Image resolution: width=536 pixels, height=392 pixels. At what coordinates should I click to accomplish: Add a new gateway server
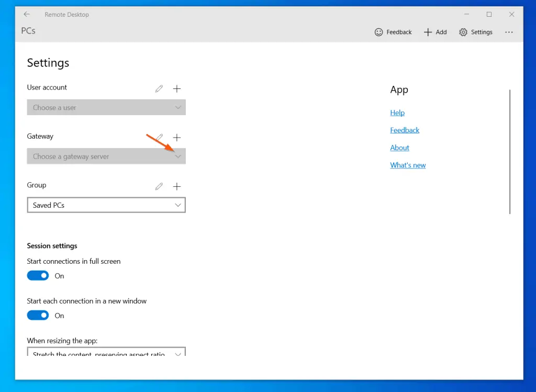pos(177,137)
